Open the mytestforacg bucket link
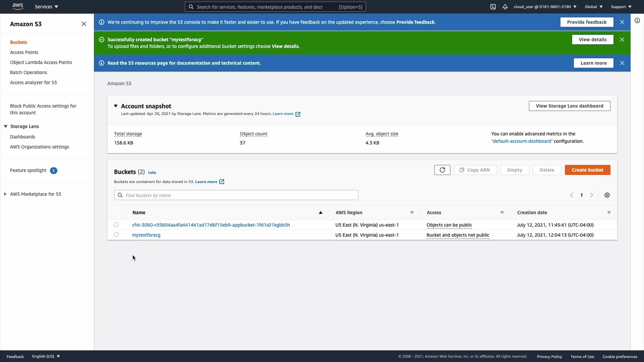 click(146, 235)
